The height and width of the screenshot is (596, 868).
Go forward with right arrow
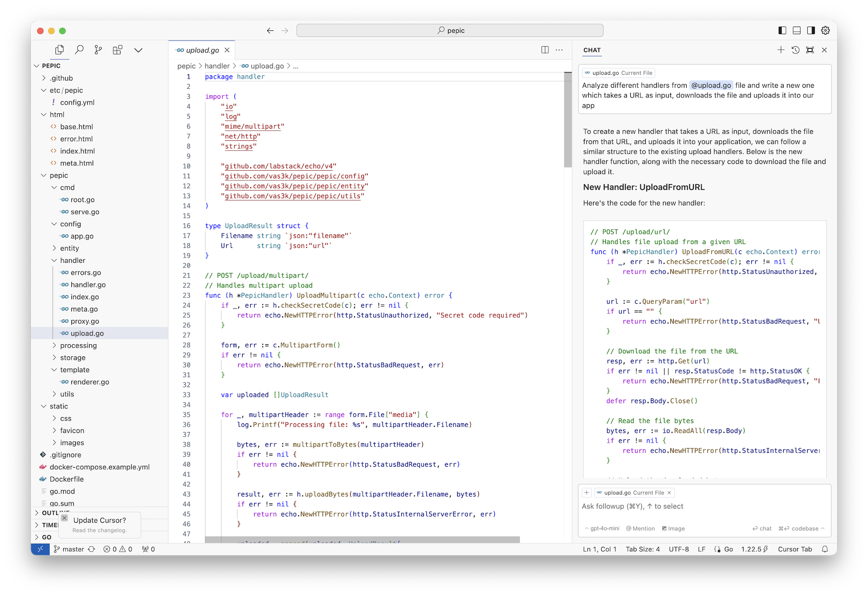pyautogui.click(x=285, y=30)
